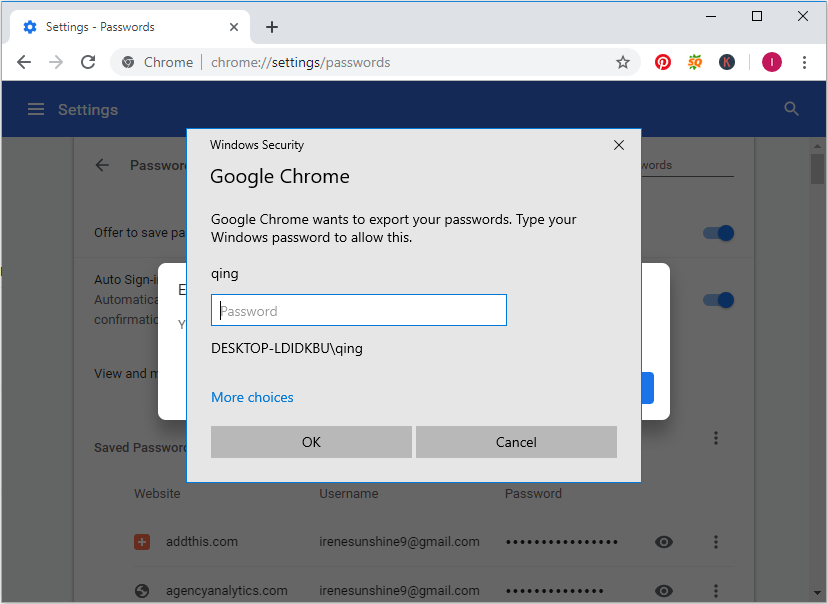Close the Windows Security dialog

[619, 145]
